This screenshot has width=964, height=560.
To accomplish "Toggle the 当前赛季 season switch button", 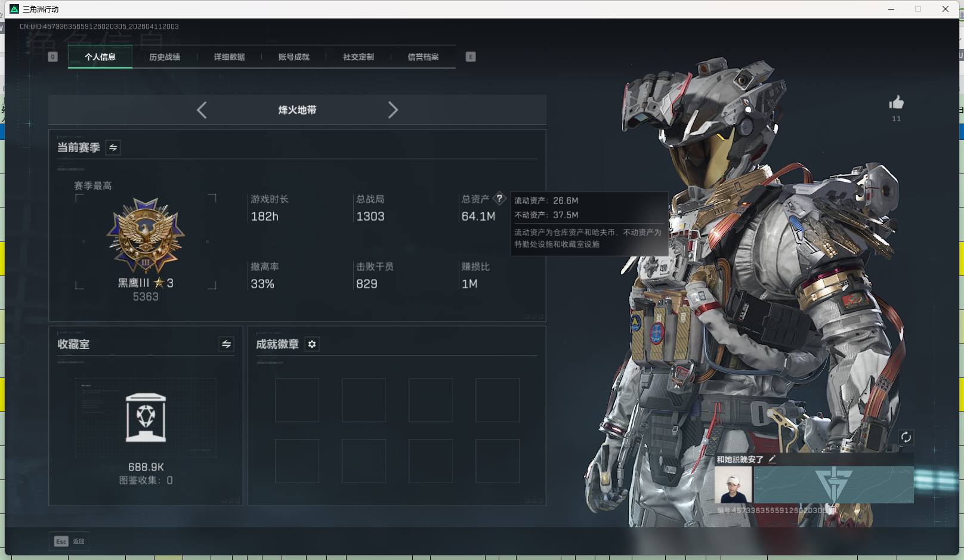I will coord(113,147).
